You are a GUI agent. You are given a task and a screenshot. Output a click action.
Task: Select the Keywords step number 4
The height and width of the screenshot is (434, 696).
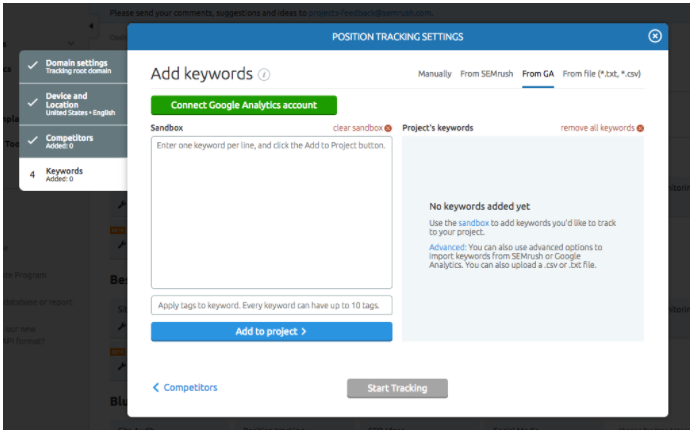(x=73, y=174)
